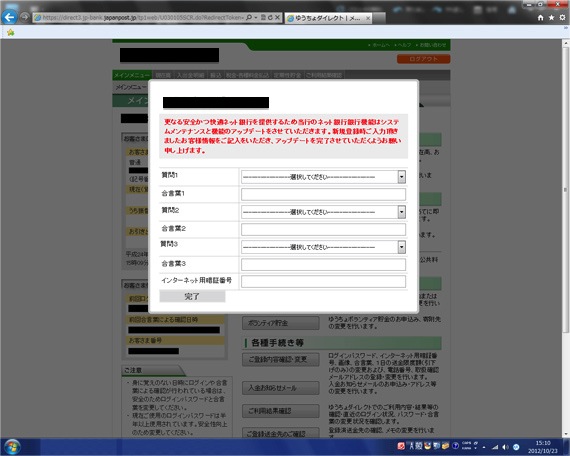
Task: Click the orange ログアウト button
Action: pos(424,59)
